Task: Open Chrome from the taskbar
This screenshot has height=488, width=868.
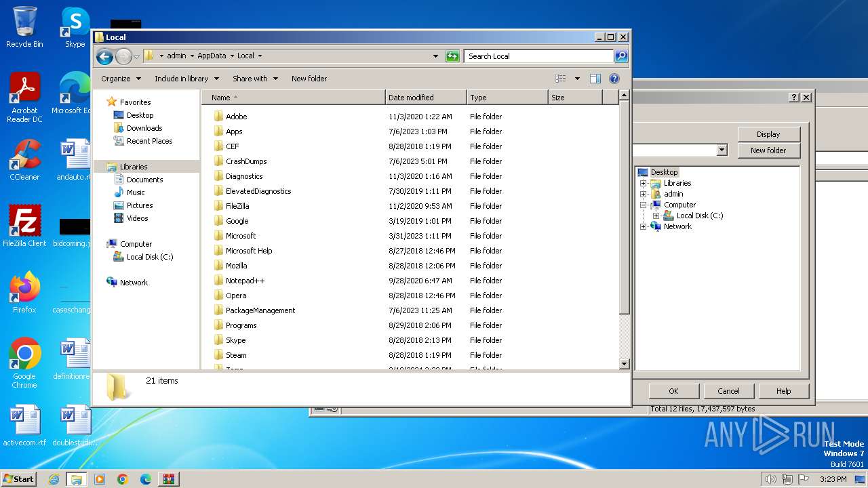Action: pos(123,479)
